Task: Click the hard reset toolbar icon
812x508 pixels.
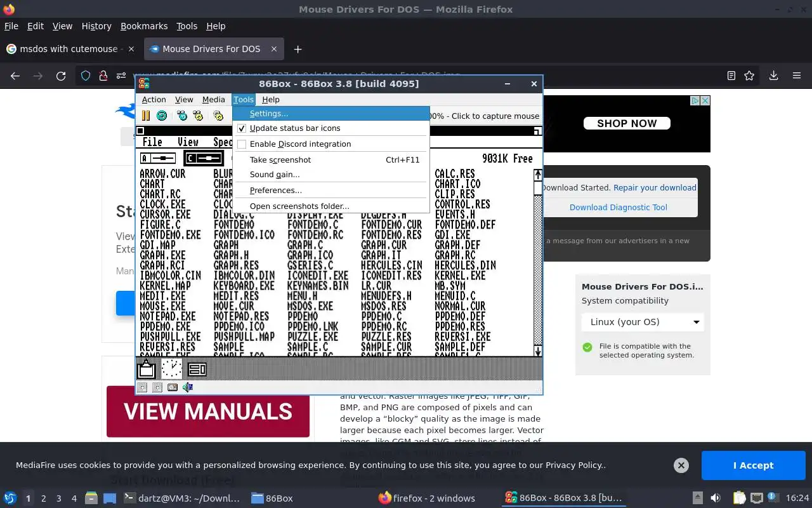Action: coord(162,116)
